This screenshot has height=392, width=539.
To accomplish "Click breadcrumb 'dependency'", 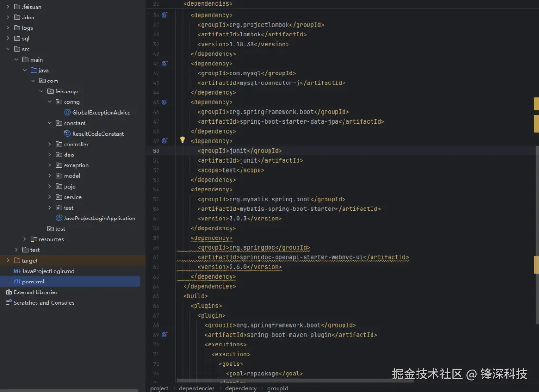I will [241, 388].
